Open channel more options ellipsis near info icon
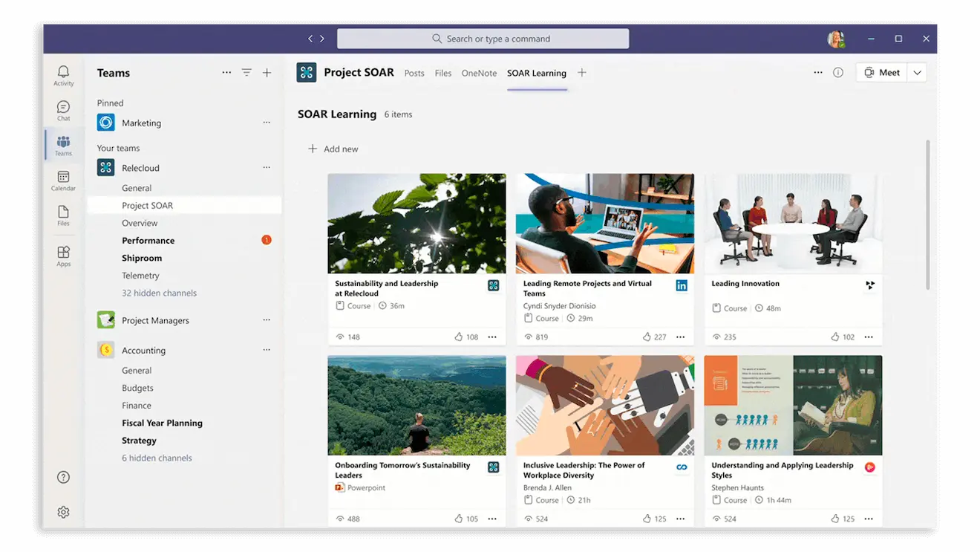This screenshot has height=552, width=980. (818, 73)
